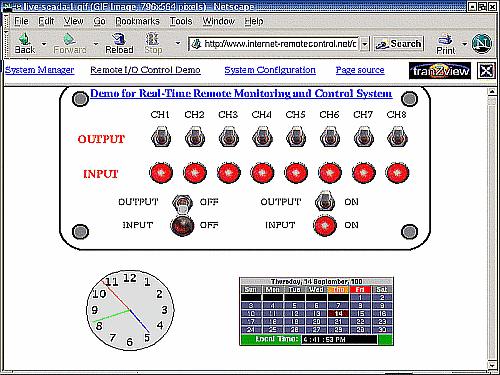The image size is (500, 375).
Task: Click the legend INPUT ON red lamp
Action: tap(325, 225)
